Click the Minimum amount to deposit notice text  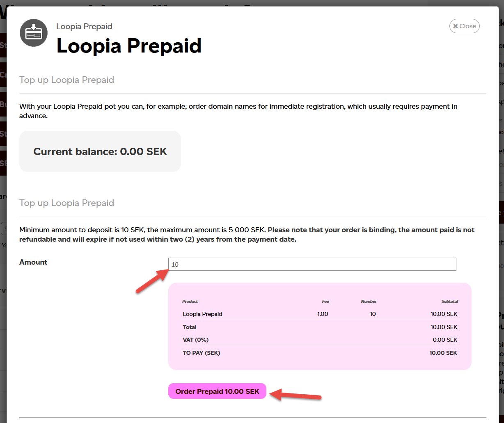(x=247, y=234)
